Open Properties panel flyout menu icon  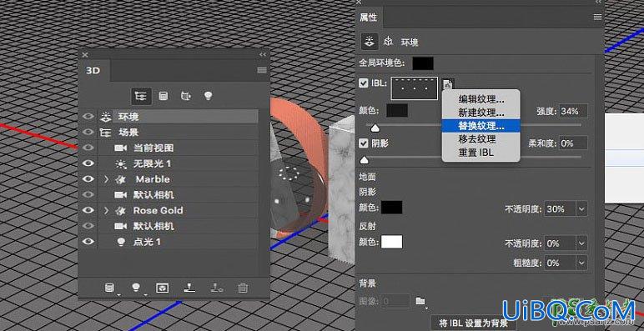click(x=597, y=18)
